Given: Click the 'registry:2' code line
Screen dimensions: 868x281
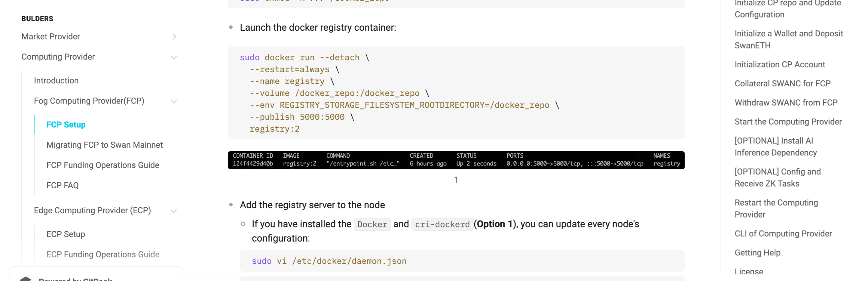Looking at the screenshot, I should point(274,129).
